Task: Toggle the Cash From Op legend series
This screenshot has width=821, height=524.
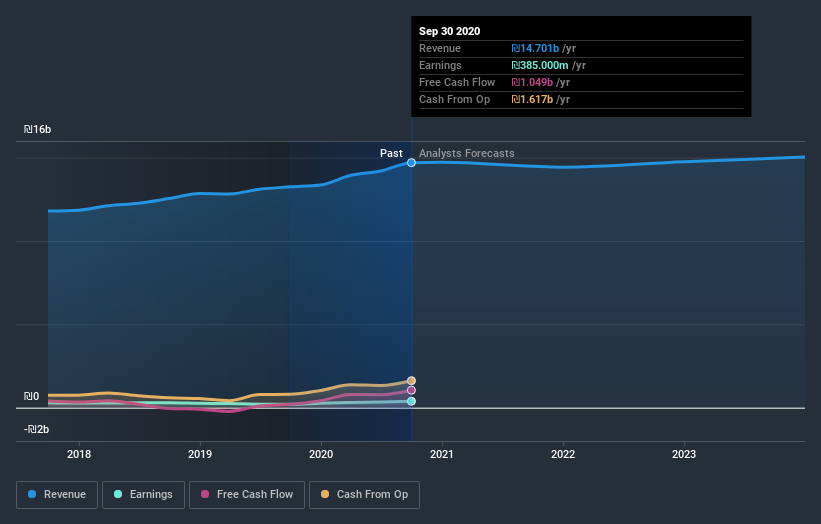Action: click(364, 495)
